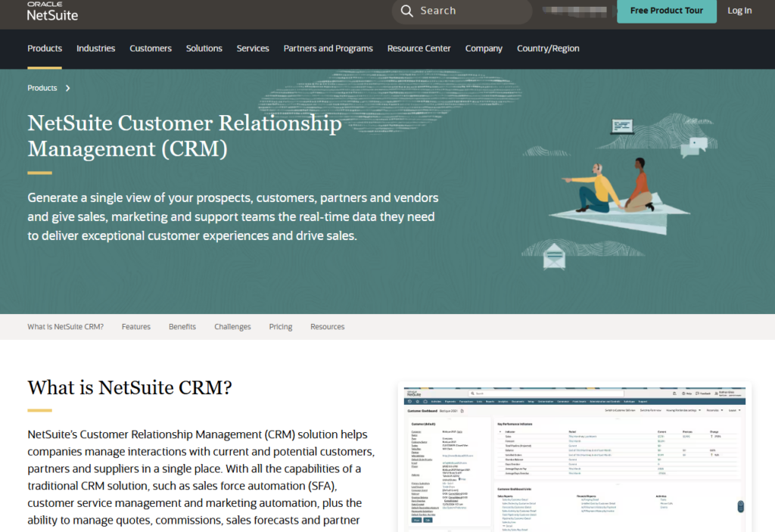Click the hero heading NetSuite Customer Relationship Management
The image size is (775, 532).
185,136
